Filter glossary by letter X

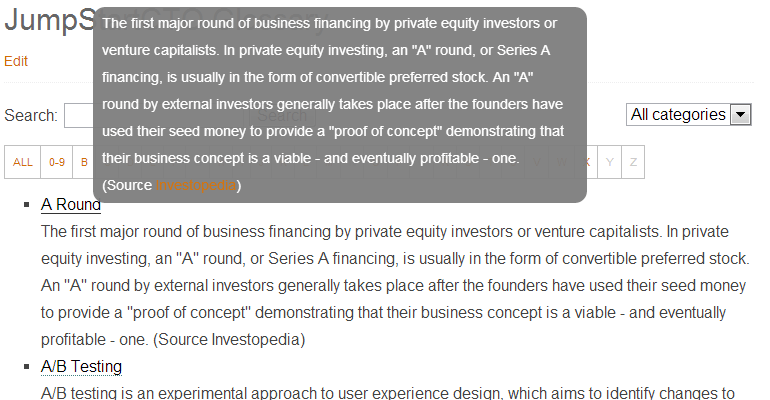click(x=587, y=162)
